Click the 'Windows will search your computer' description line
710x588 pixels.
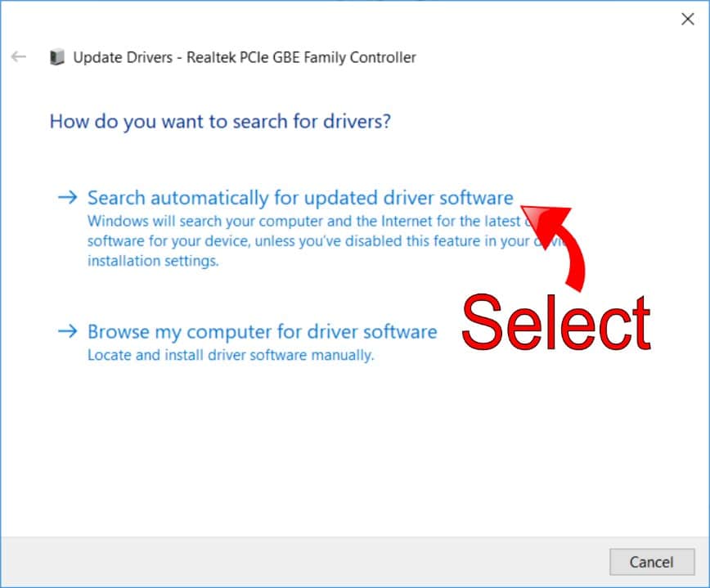click(x=303, y=221)
